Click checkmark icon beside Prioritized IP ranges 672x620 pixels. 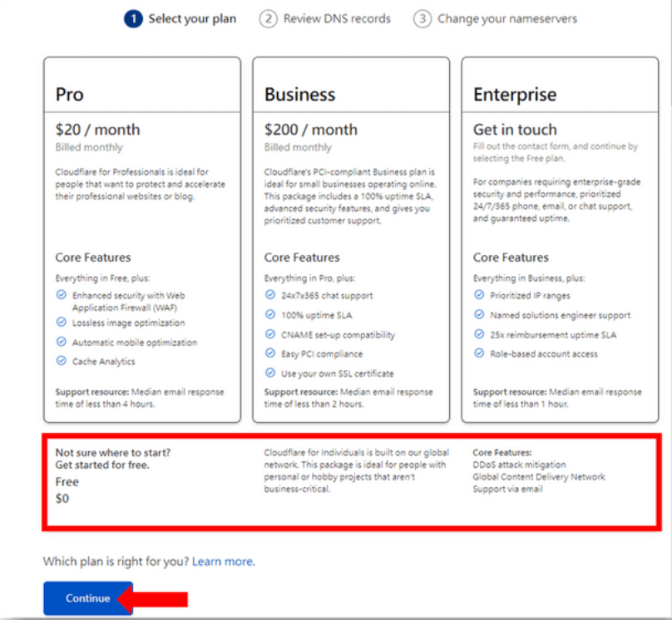pos(478,295)
